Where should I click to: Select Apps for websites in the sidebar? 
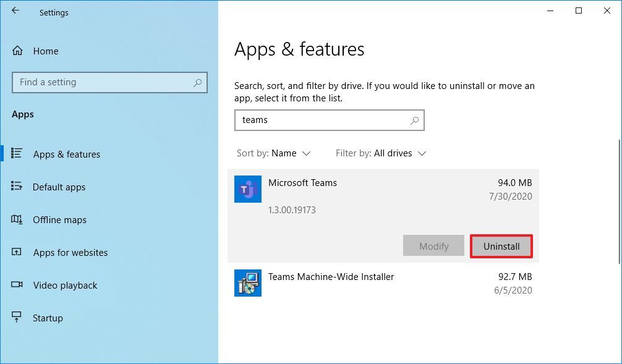[17, 252]
